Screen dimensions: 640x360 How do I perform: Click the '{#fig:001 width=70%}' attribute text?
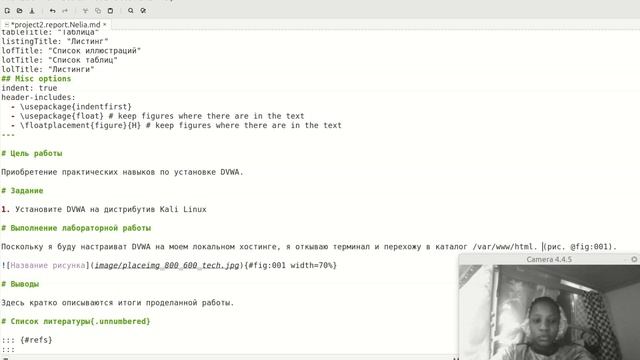point(290,265)
